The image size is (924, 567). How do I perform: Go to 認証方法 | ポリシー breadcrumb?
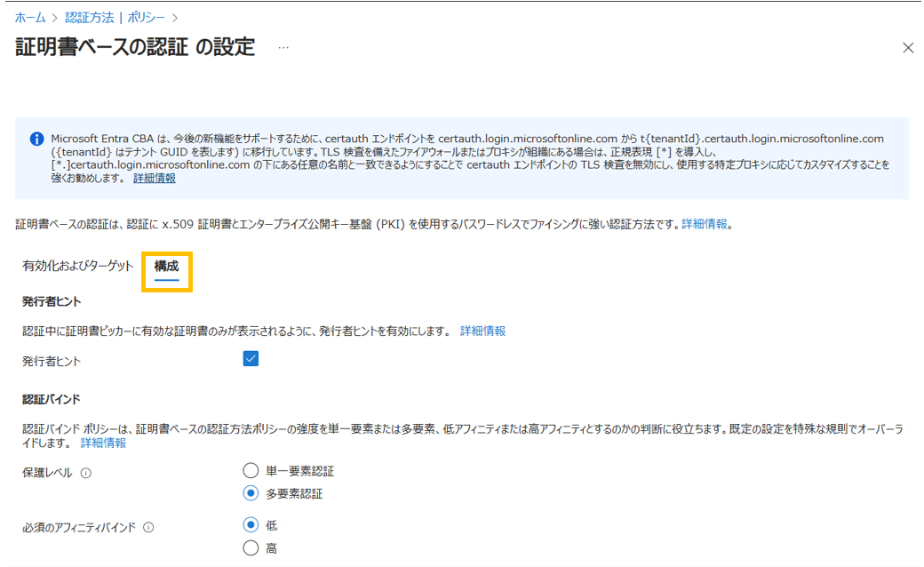click(x=115, y=18)
